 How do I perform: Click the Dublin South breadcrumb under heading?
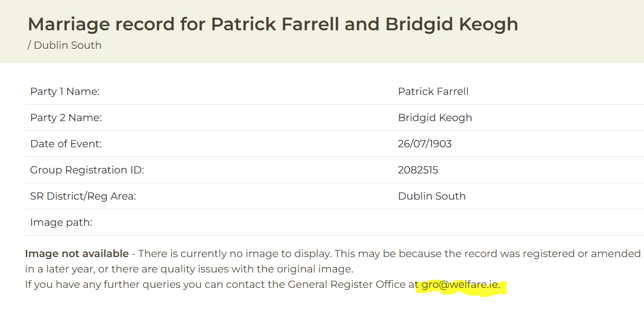click(x=67, y=45)
